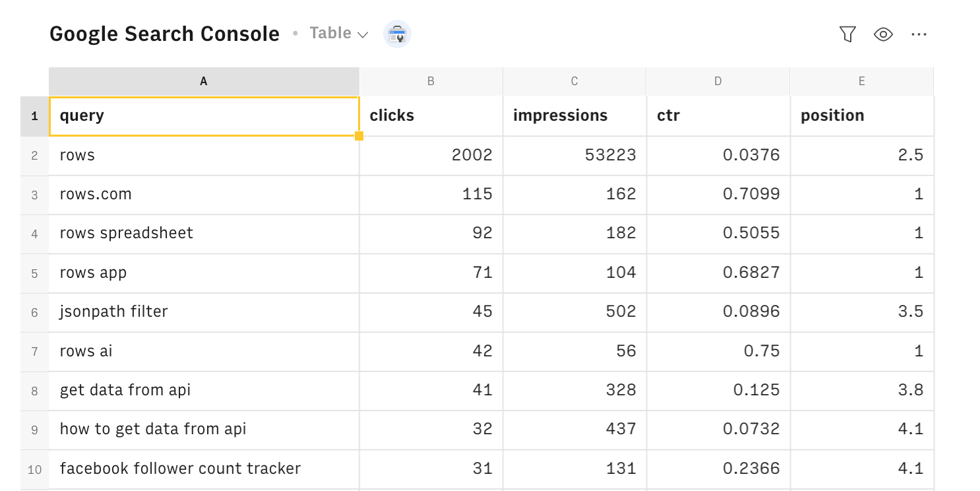
Task: Toggle column visibility with the eye icon
Action: point(883,34)
